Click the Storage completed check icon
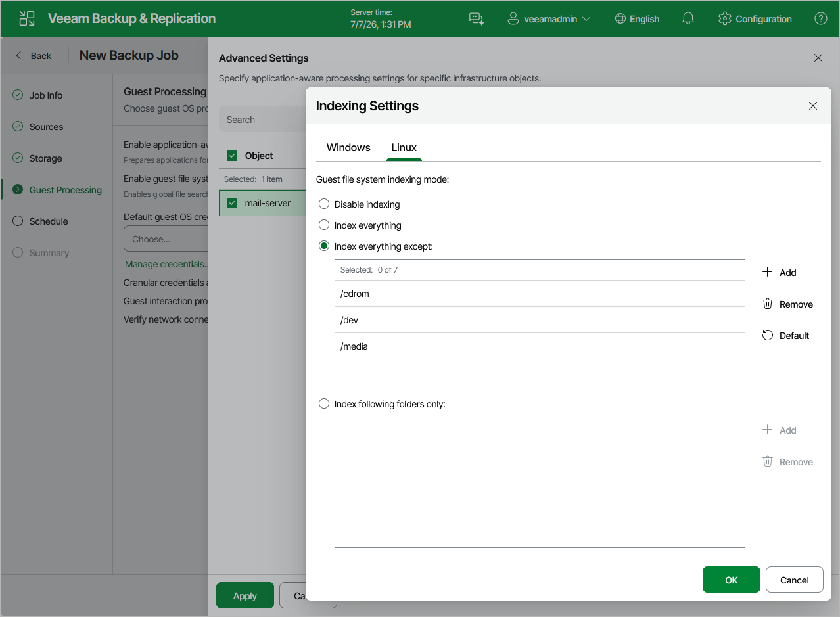This screenshot has height=617, width=840. pyautogui.click(x=18, y=158)
